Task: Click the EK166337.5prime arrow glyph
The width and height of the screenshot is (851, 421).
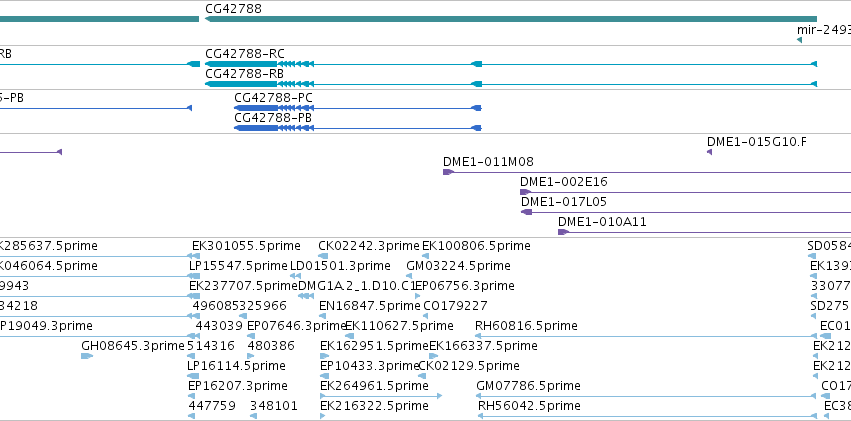Action: [434, 356]
